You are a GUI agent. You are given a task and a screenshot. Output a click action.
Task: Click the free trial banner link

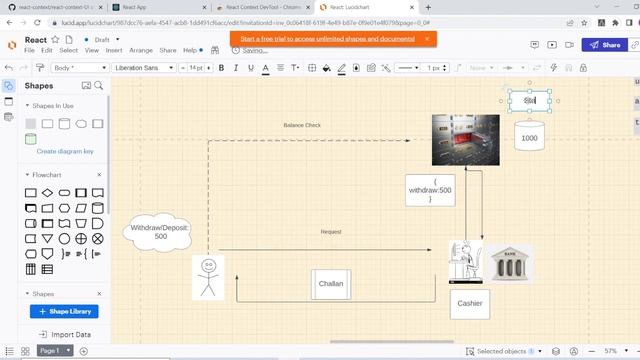(x=327, y=39)
